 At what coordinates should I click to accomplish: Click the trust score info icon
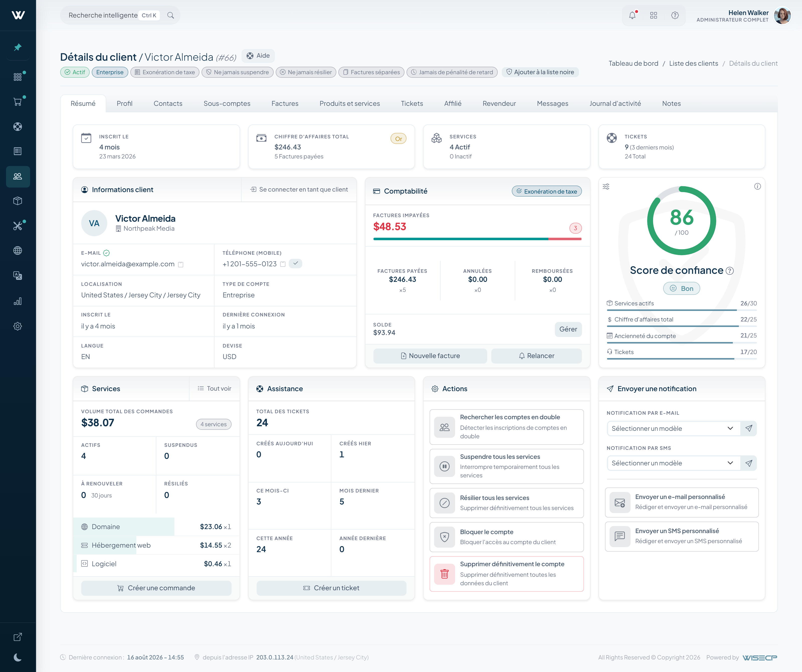[x=757, y=187]
